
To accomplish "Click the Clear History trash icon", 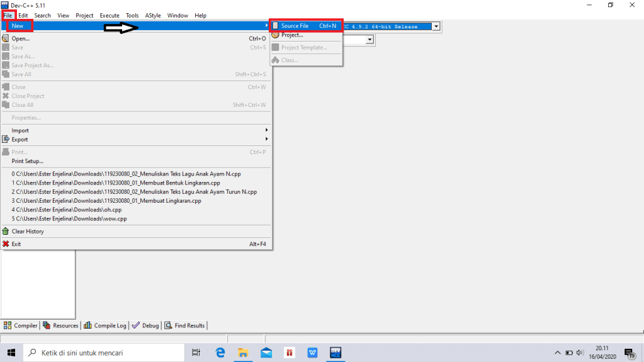I will tap(6, 231).
